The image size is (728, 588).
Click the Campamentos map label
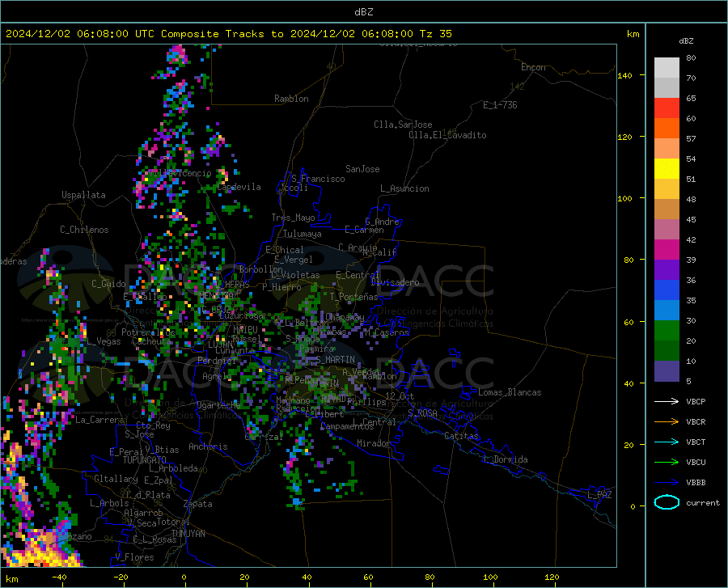347,426
